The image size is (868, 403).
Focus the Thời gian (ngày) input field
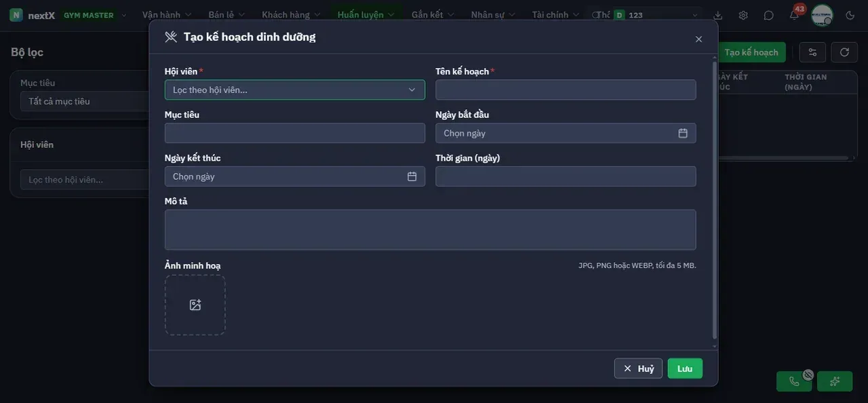coord(566,176)
